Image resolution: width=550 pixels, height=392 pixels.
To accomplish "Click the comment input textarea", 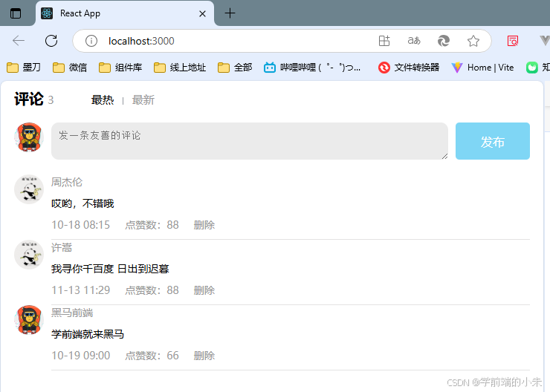I will [250, 141].
